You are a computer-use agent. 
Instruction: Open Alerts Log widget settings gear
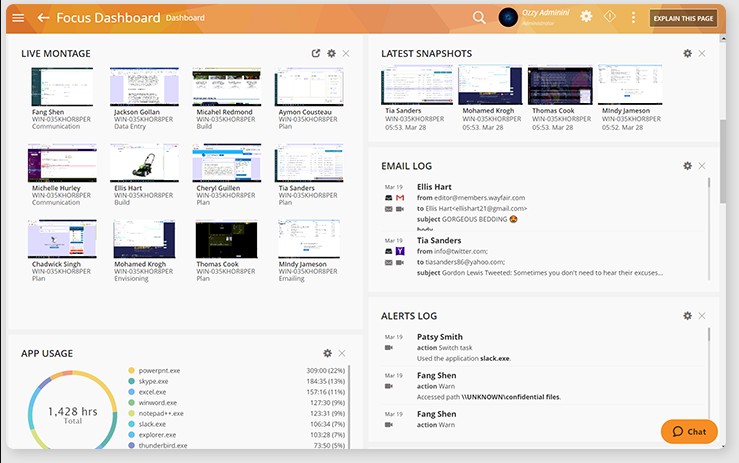(687, 316)
